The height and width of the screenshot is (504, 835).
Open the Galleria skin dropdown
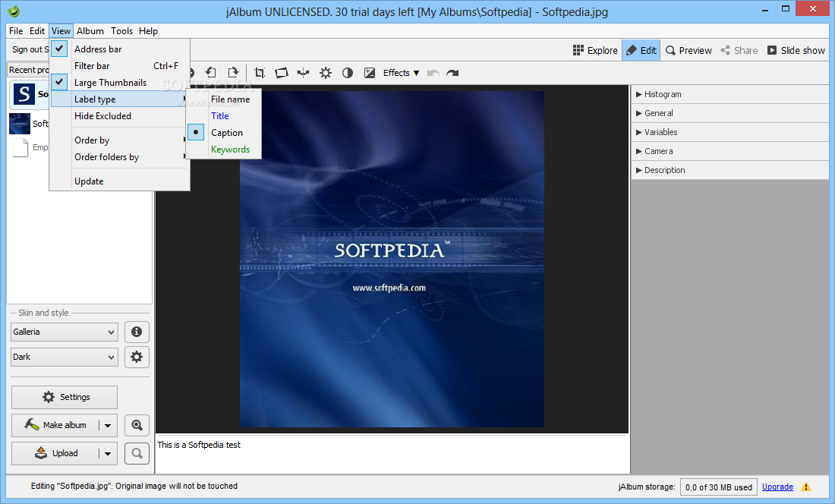64,332
